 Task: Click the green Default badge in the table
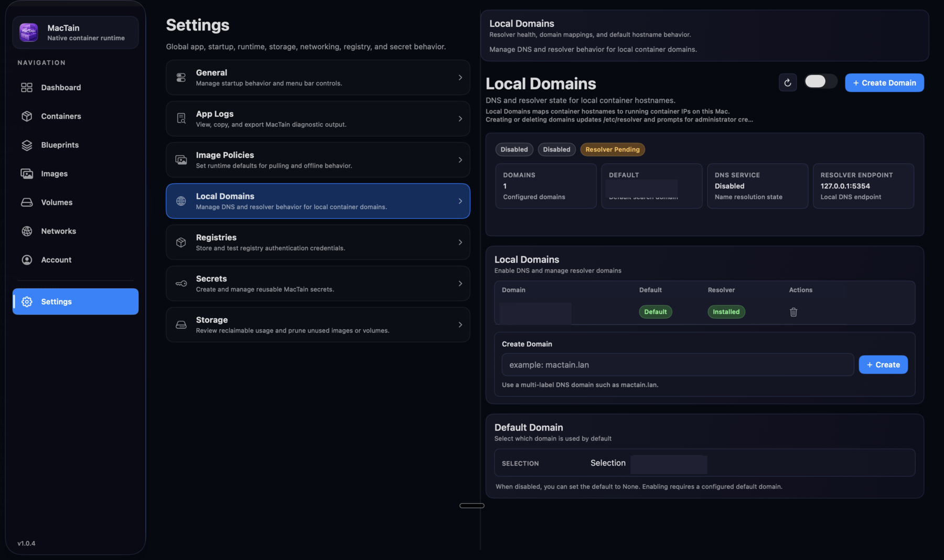tap(656, 312)
